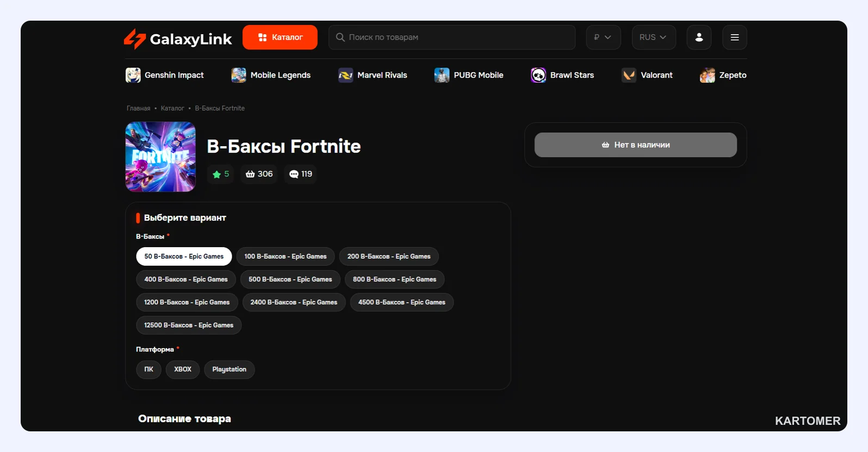Open the Каталог button

[x=280, y=37]
